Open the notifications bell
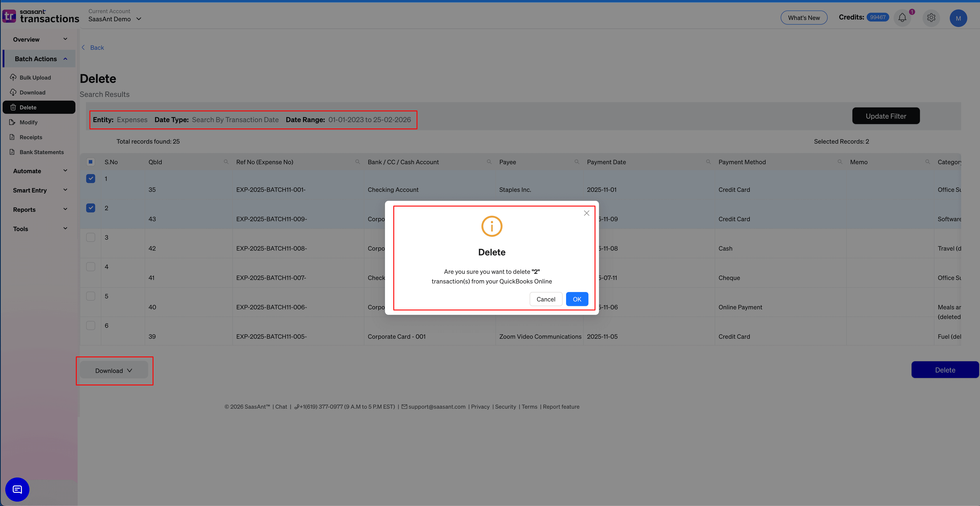The image size is (980, 506). click(902, 18)
